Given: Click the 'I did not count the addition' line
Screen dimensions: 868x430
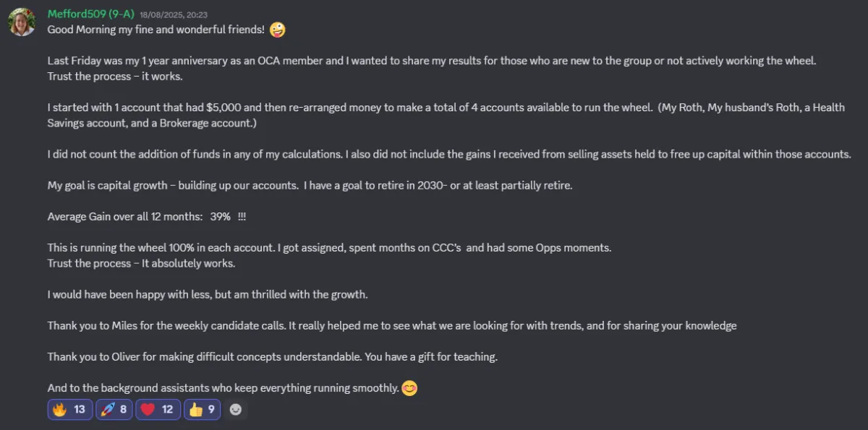Looking at the screenshot, I should coord(449,155).
